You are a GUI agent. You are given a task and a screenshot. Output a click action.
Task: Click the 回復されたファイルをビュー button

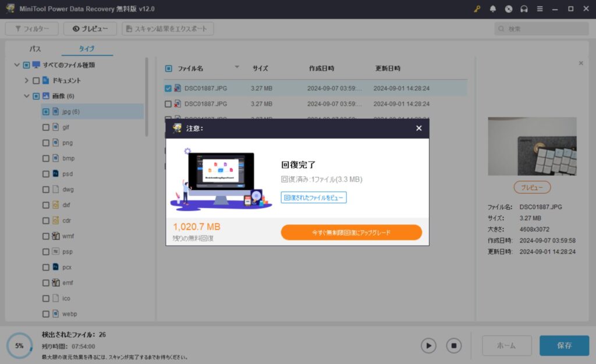coord(314,197)
